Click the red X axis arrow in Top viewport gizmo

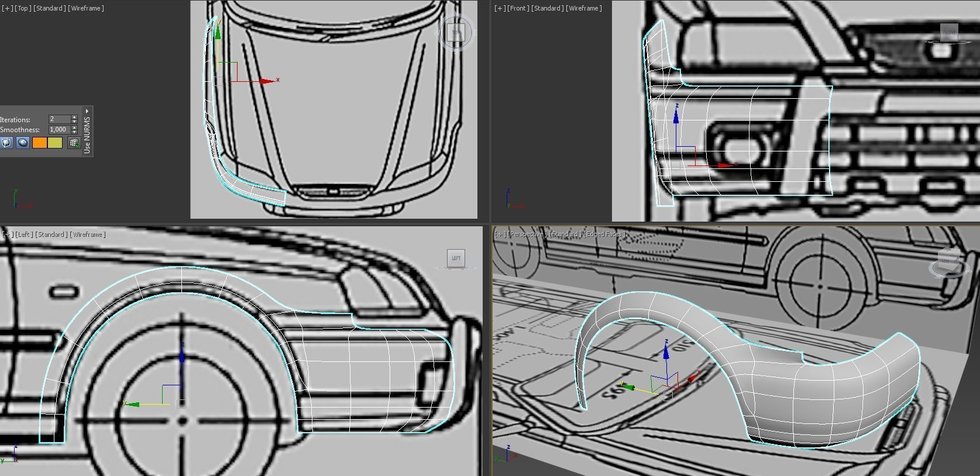[x=268, y=81]
